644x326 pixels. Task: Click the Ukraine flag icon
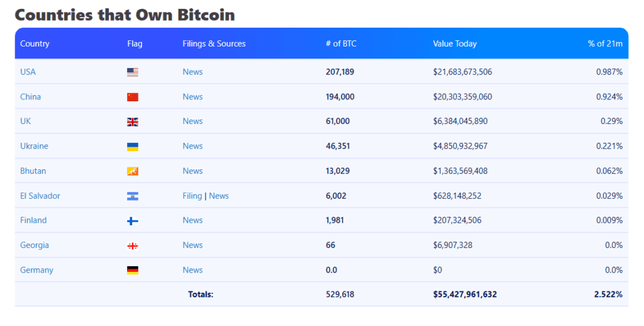coord(133,147)
